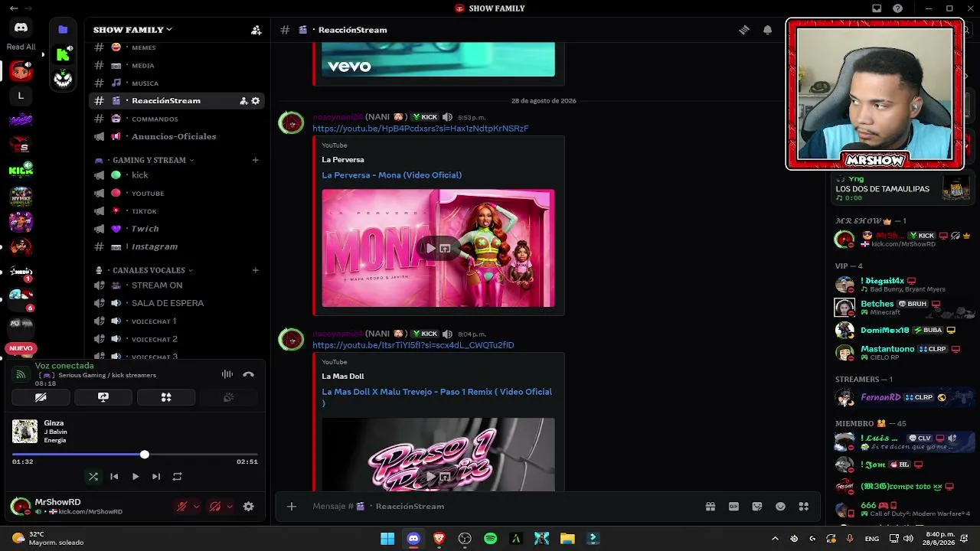Viewport: 980px width, 551px height.
Task: Open the Anuncios-Oficiales channel
Action: [x=176, y=136]
